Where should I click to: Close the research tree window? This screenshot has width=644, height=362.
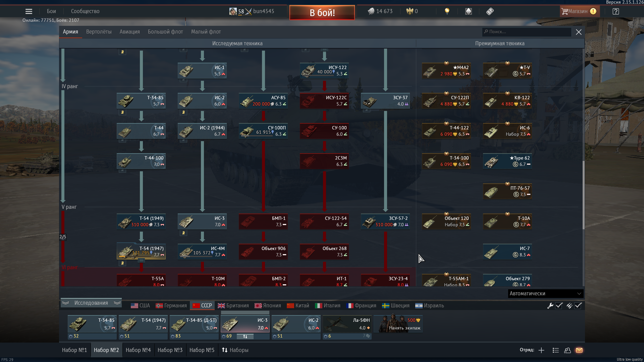(579, 32)
